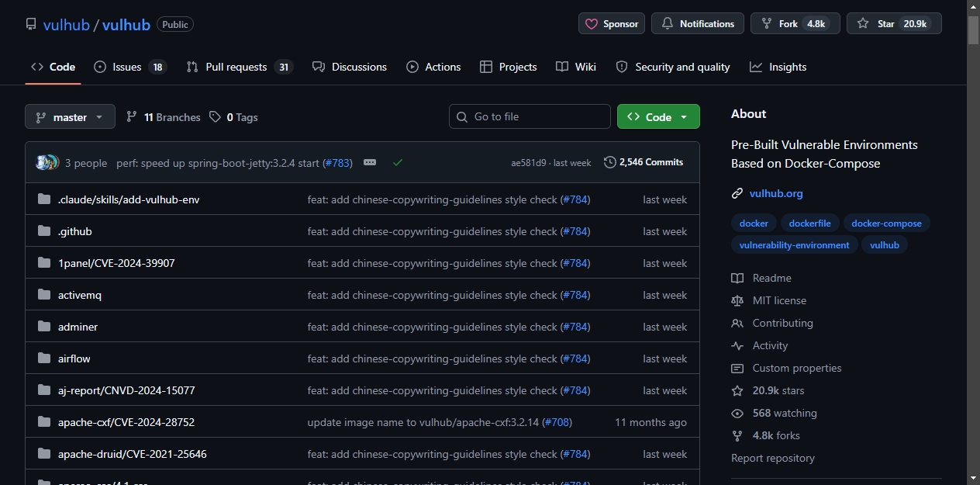Go to the Actions tab
Viewport: 980px width, 485px height.
[433, 67]
